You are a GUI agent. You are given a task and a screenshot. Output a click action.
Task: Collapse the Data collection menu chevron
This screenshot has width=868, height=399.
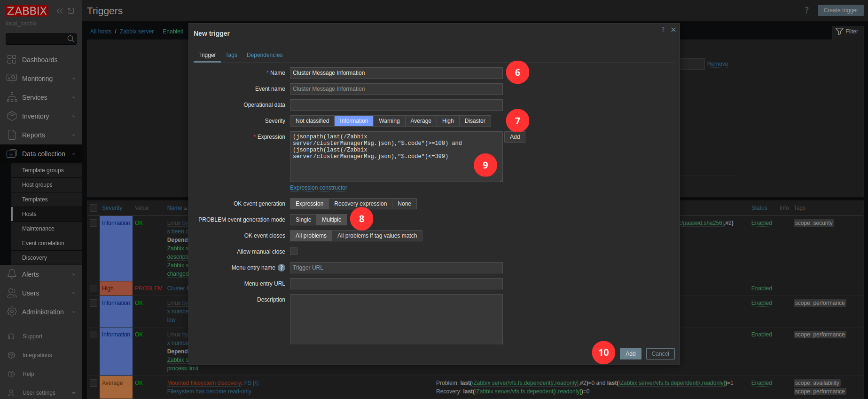click(x=74, y=154)
